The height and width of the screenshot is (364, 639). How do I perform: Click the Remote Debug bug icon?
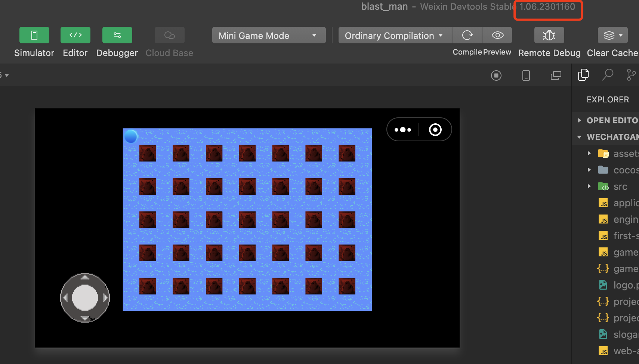click(x=549, y=35)
